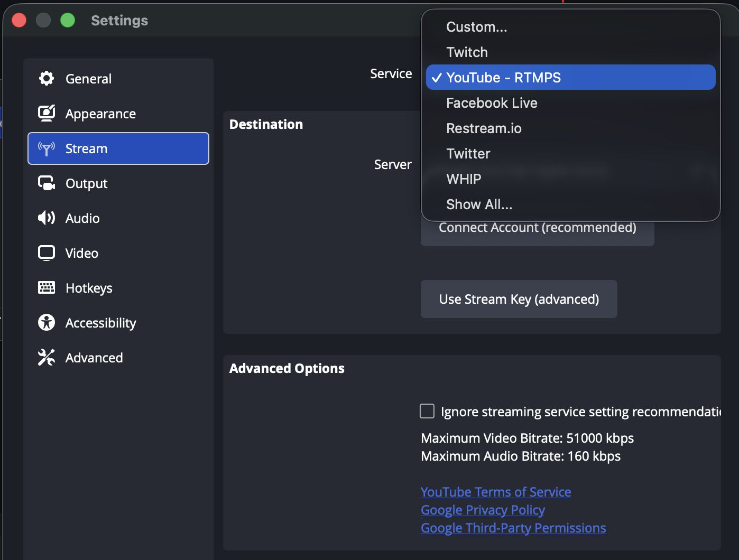Click the Video monitor icon
The height and width of the screenshot is (560, 739).
click(x=47, y=253)
